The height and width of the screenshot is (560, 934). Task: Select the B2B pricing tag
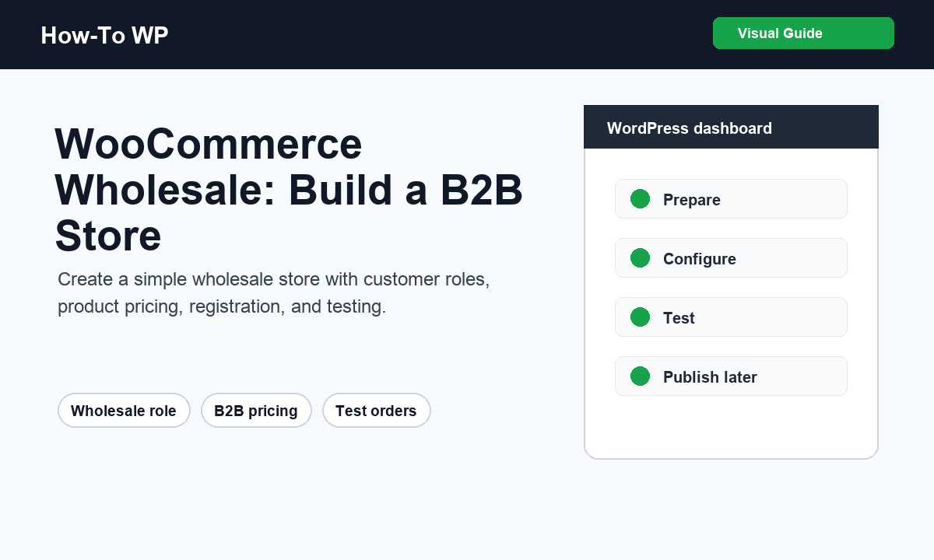click(256, 411)
